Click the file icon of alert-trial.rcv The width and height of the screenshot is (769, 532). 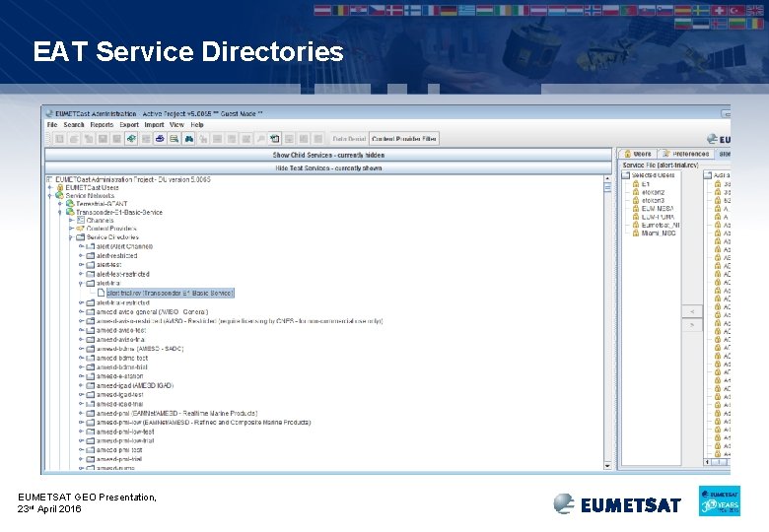click(101, 293)
